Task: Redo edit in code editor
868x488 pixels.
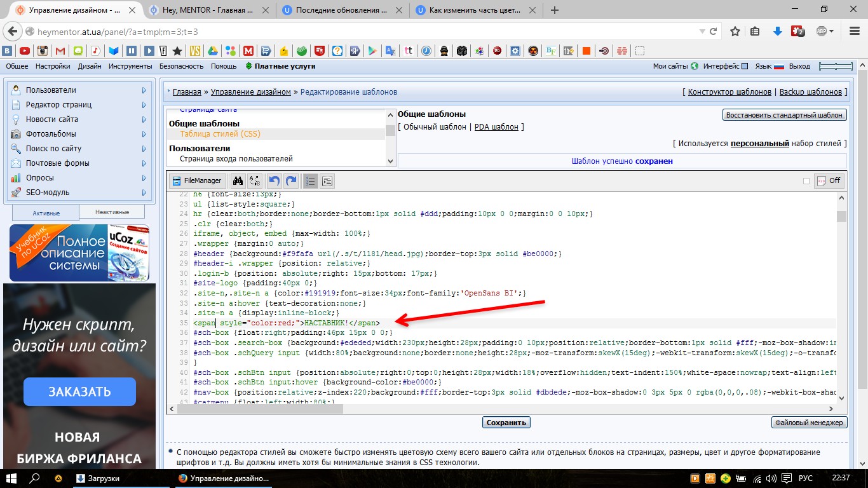Action: [x=291, y=180]
